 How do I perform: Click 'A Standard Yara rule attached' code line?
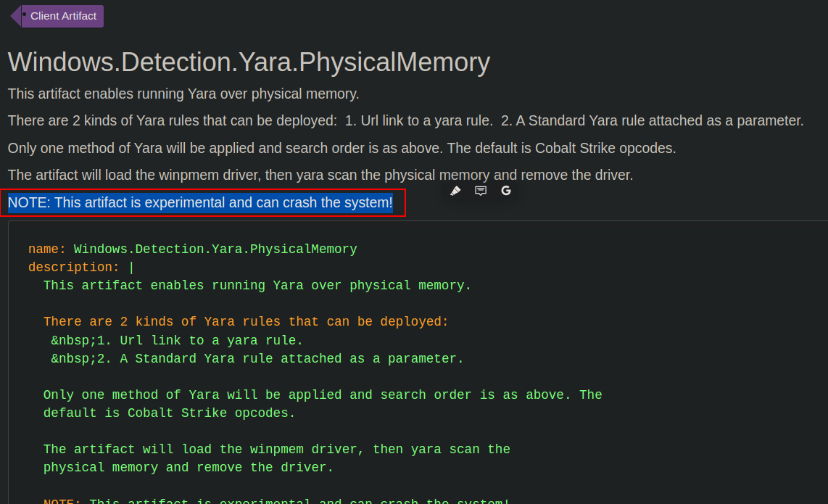[257, 358]
